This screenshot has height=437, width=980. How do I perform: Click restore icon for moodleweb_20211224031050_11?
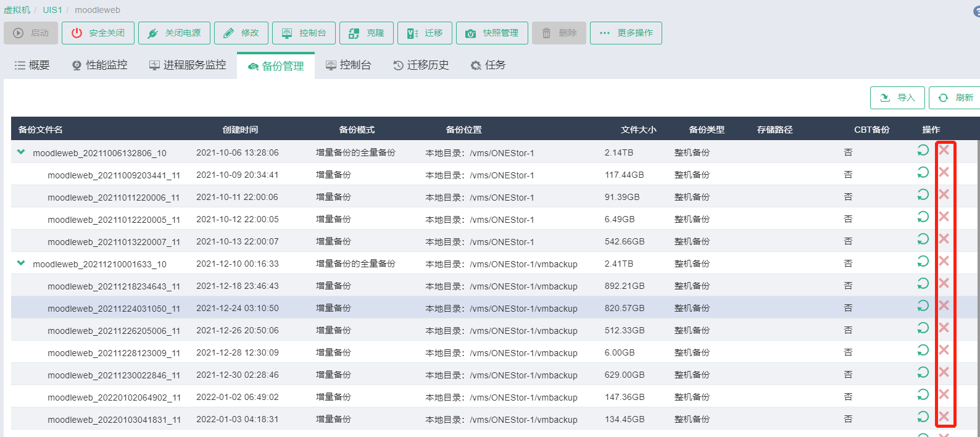923,306
